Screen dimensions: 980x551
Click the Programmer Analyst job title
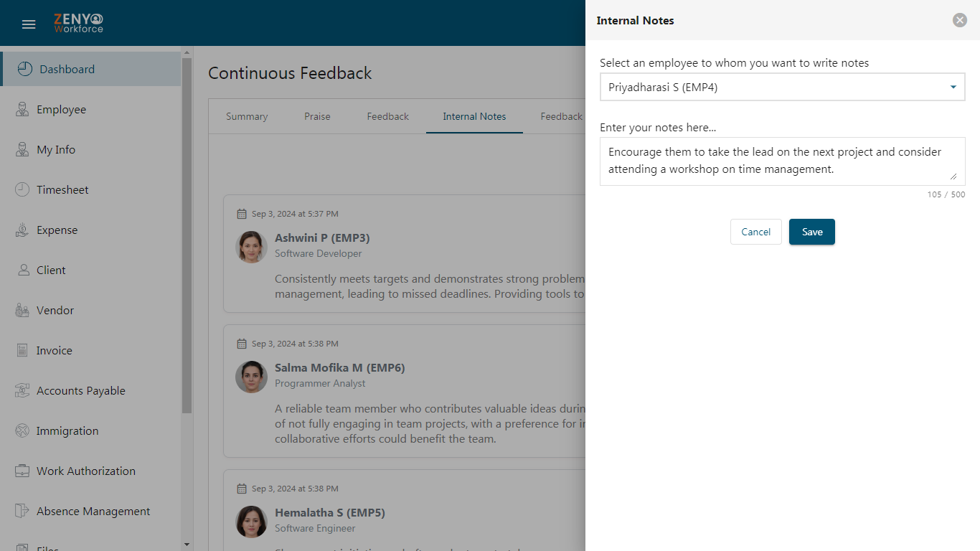point(320,383)
